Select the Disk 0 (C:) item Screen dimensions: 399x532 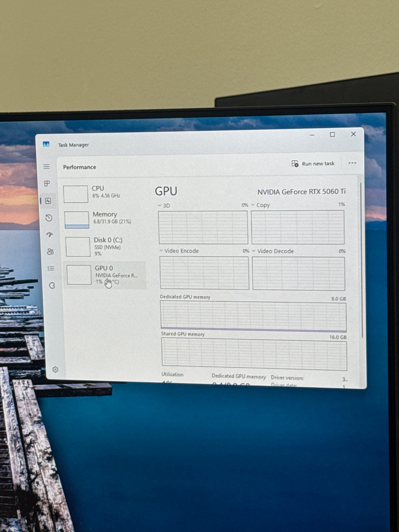coord(104,246)
